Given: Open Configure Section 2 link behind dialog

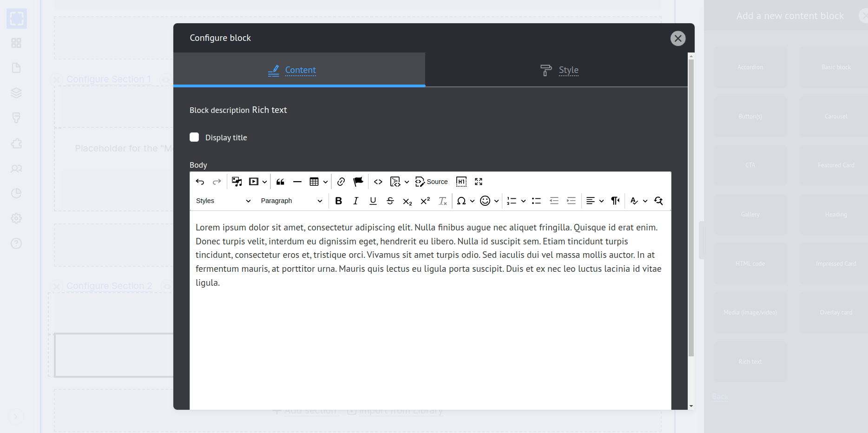Looking at the screenshot, I should [109, 286].
